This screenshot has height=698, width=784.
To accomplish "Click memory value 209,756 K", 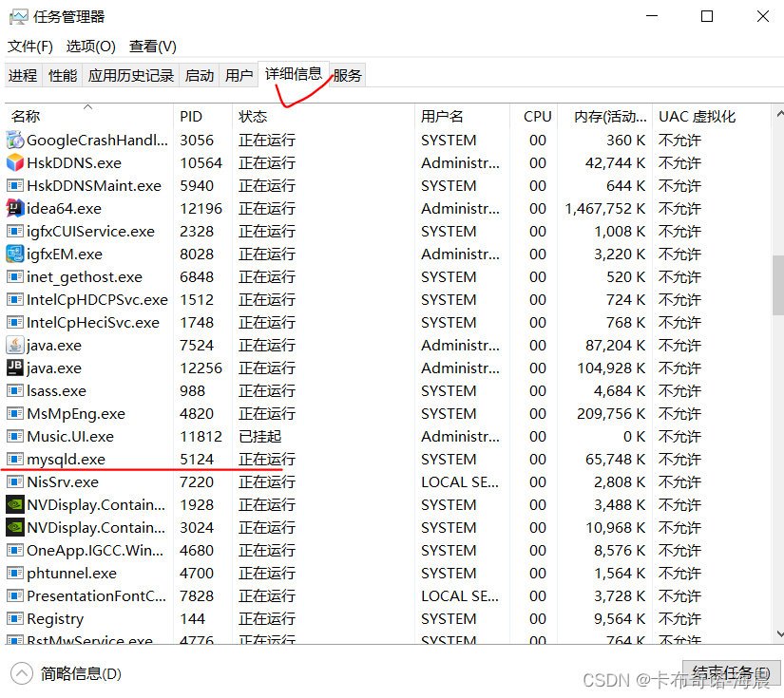I will click(611, 414).
